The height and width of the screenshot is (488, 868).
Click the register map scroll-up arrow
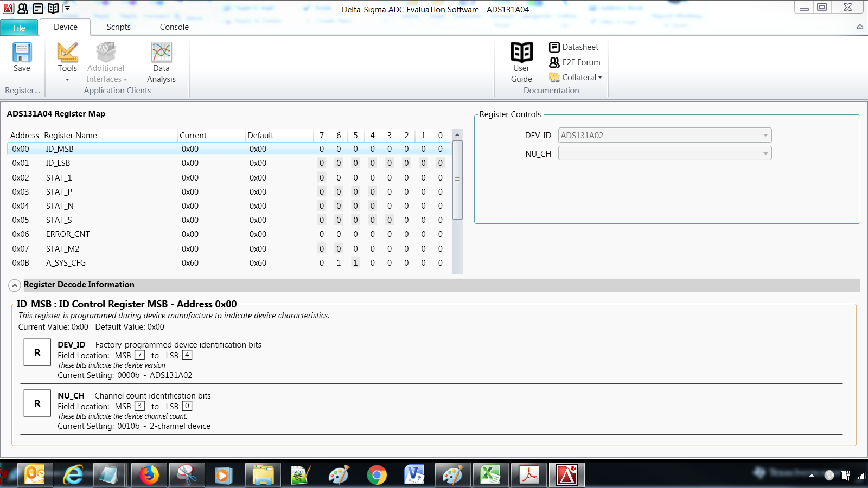[x=457, y=134]
